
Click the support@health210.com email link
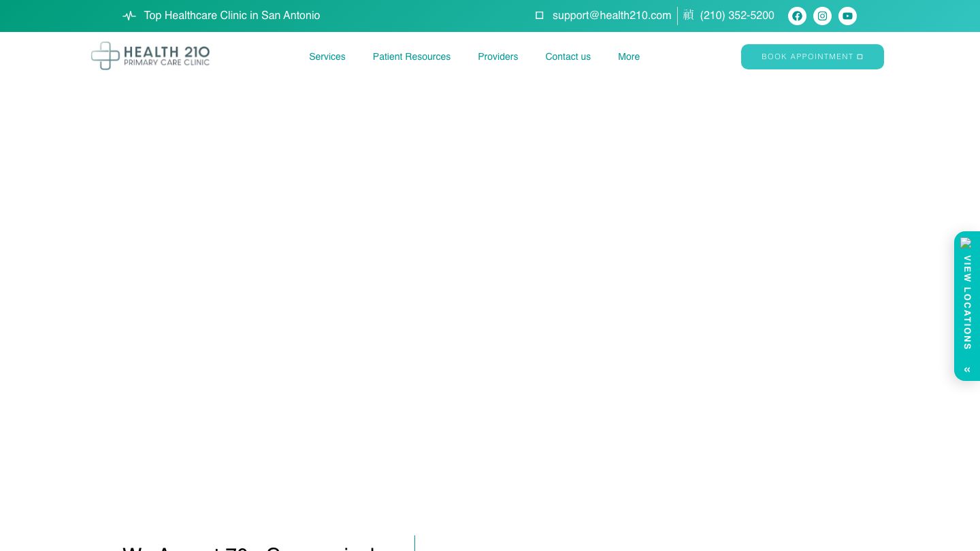(611, 16)
